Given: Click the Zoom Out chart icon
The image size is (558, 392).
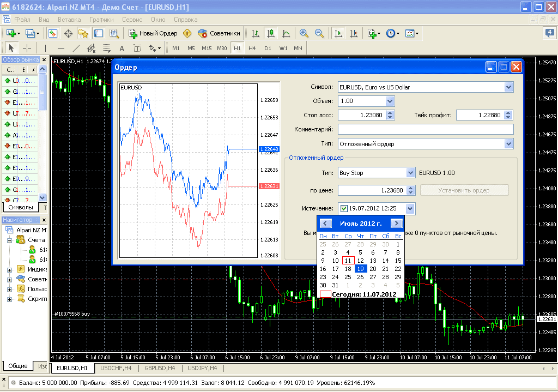Looking at the screenshot, I should click(319, 33).
